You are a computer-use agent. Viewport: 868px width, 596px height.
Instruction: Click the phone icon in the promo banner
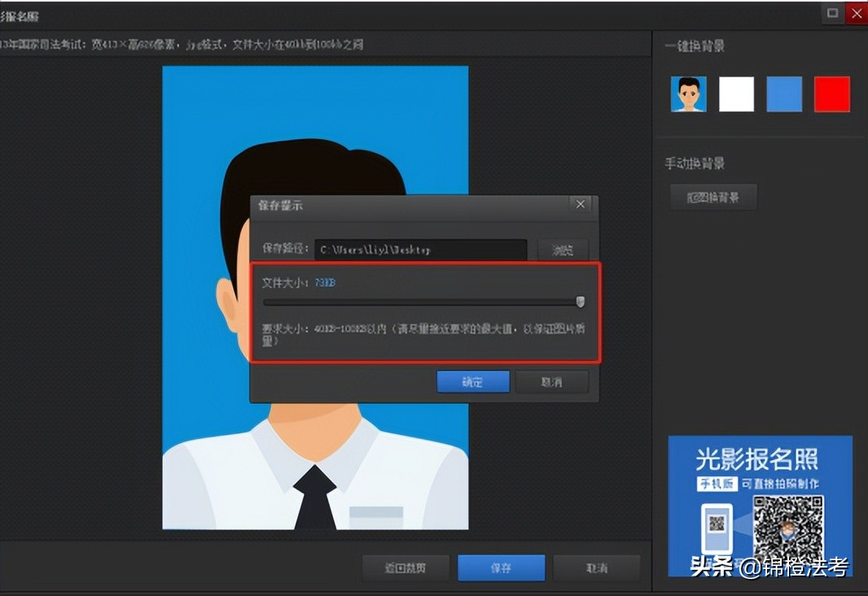pos(717,529)
